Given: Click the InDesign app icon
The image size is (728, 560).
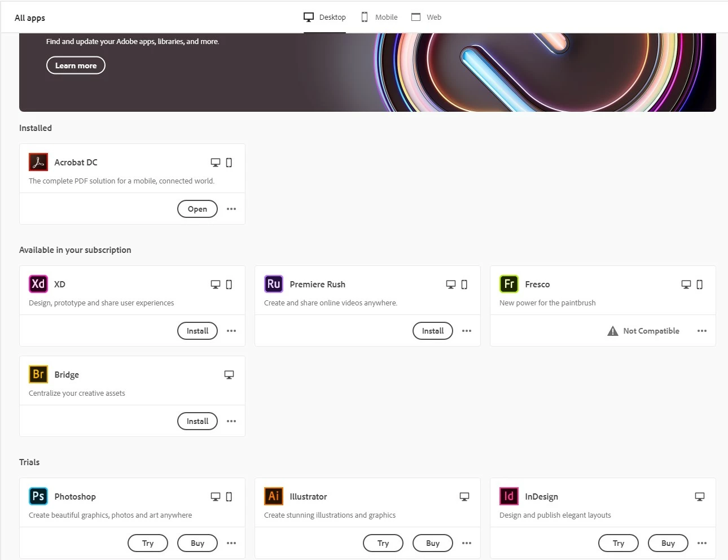Looking at the screenshot, I should click(x=509, y=496).
